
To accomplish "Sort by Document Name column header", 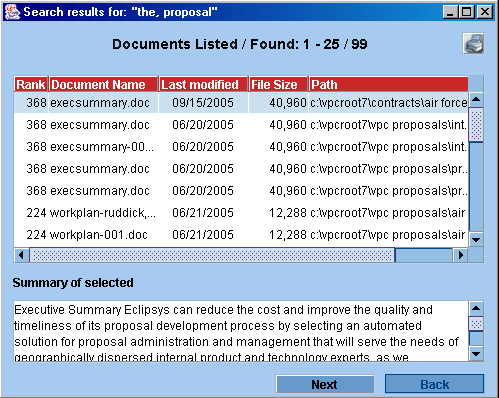I will (x=103, y=84).
